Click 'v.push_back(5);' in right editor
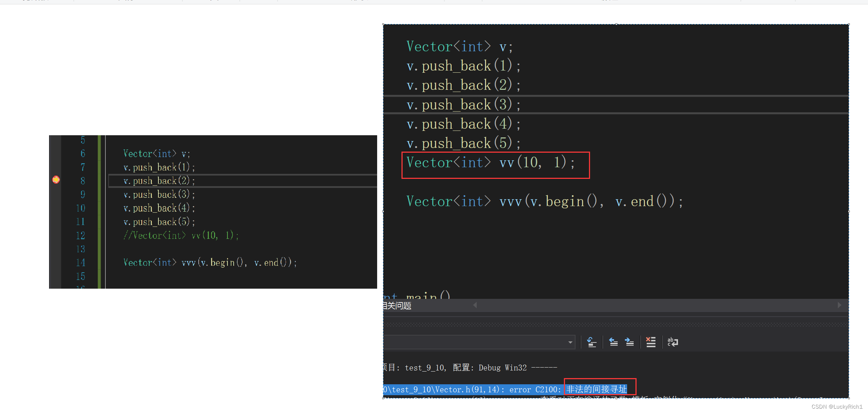 tap(463, 143)
